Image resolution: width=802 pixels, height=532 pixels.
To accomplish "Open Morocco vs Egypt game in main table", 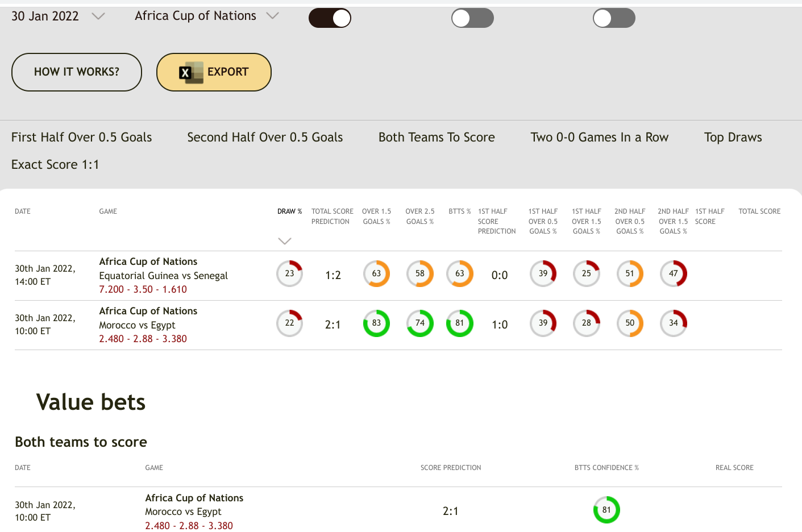I will coord(137,325).
